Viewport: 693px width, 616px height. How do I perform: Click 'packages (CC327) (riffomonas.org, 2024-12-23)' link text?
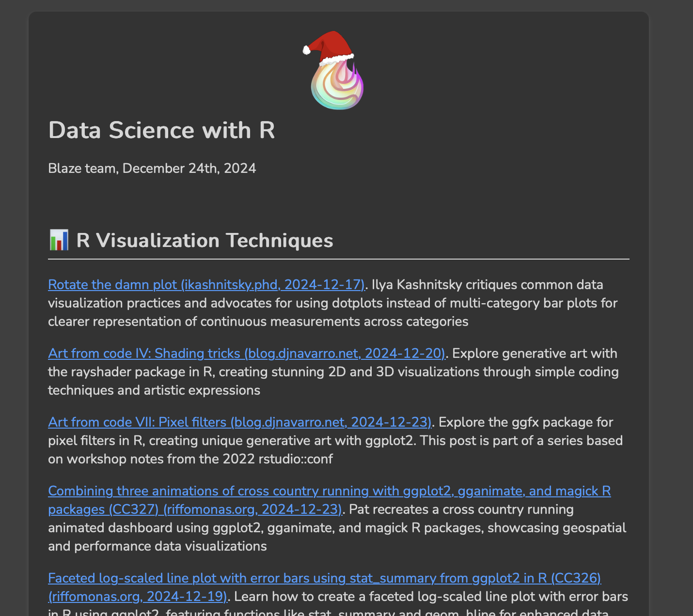[x=195, y=509]
